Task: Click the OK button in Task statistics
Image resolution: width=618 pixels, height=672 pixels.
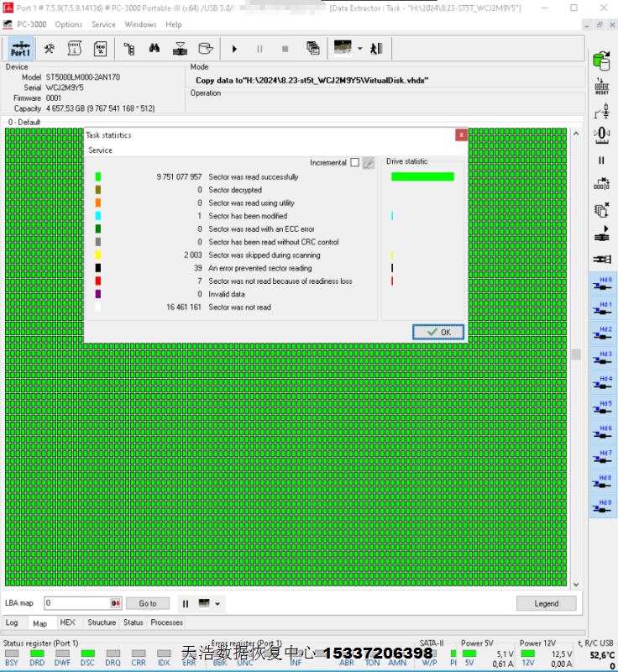Action: 438,332
